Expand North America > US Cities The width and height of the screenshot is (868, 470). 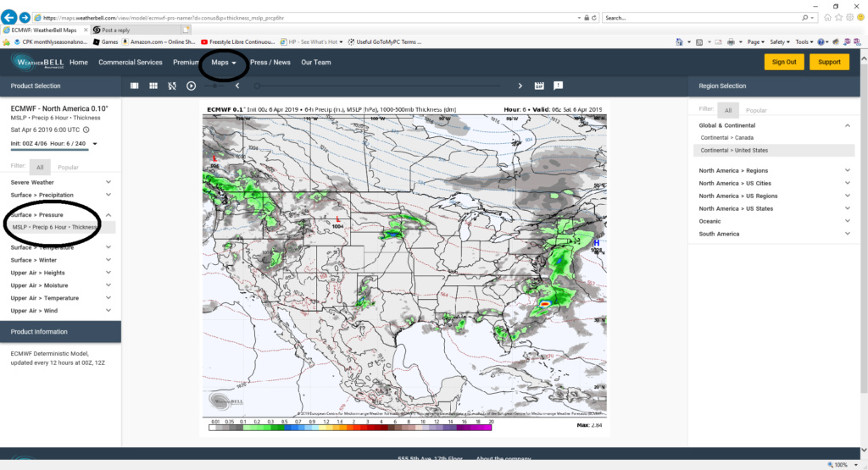pos(774,183)
